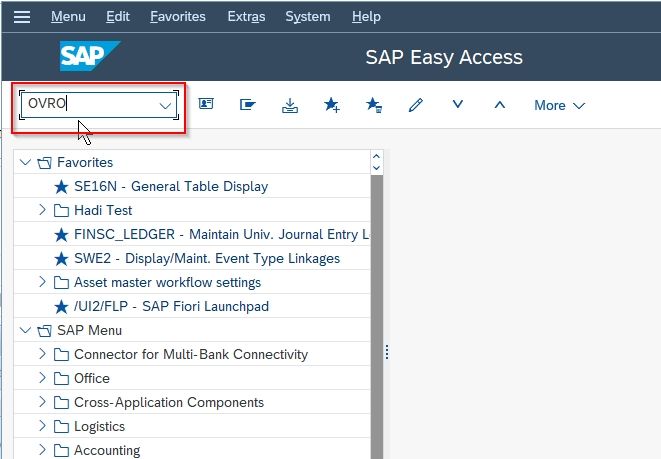The width and height of the screenshot is (661, 459).
Task: Open the transaction code field dropdown arrow
Action: point(165,105)
